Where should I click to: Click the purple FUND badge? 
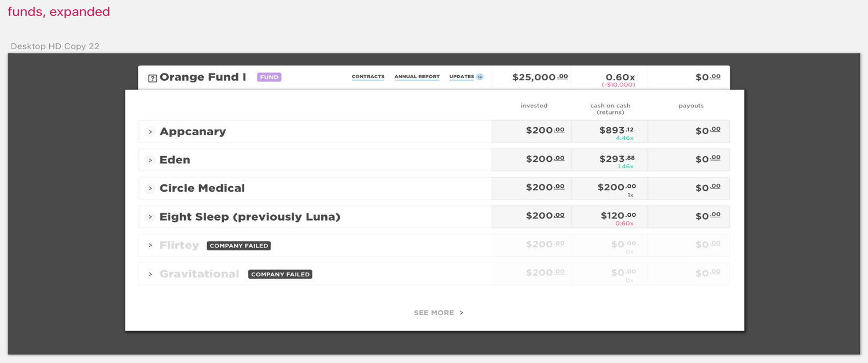pos(269,77)
